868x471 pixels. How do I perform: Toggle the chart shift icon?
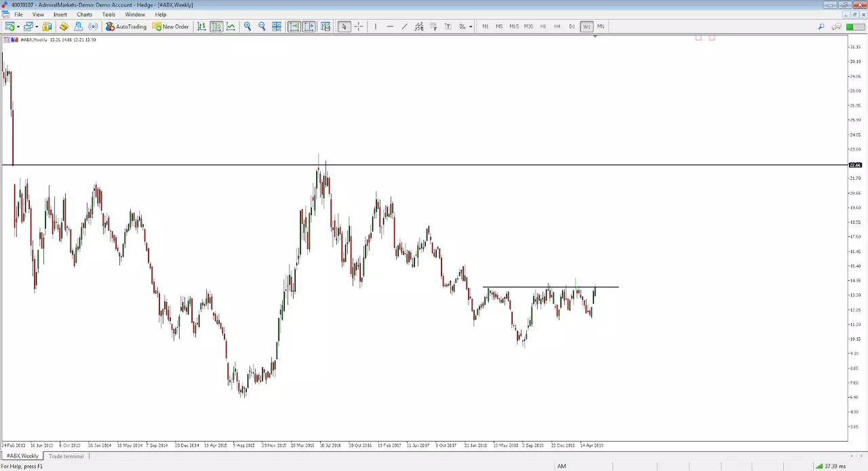click(x=309, y=26)
